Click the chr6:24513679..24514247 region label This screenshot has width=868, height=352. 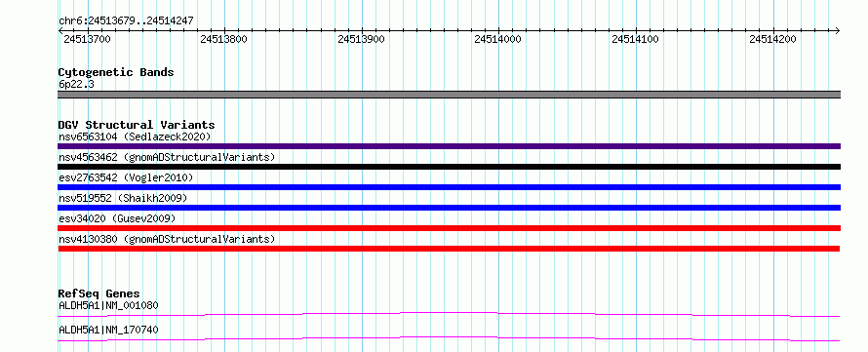click(x=126, y=21)
